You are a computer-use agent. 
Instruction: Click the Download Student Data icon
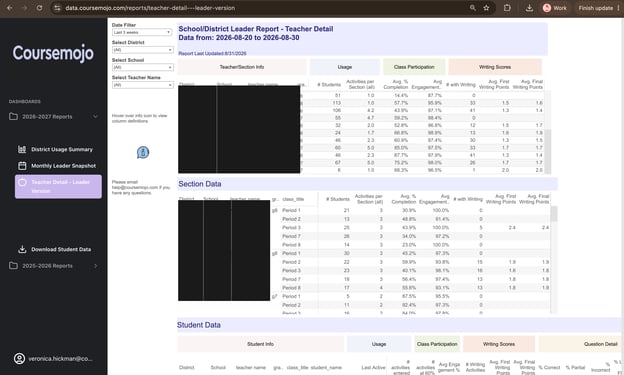(x=22, y=249)
